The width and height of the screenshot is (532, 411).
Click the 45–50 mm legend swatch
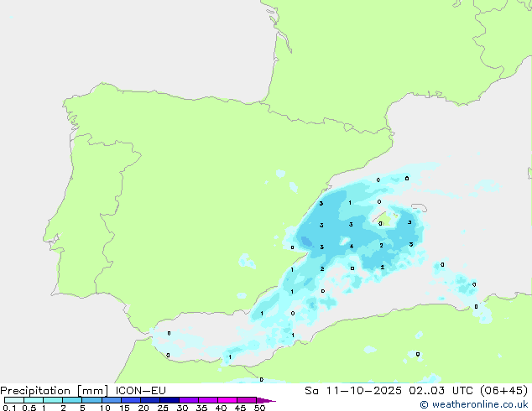pos(247,400)
